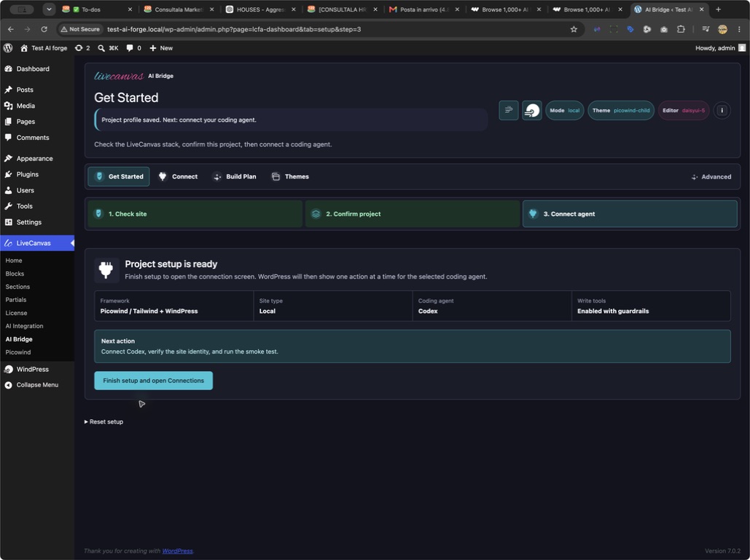Go to step 1. Check site

(x=195, y=214)
